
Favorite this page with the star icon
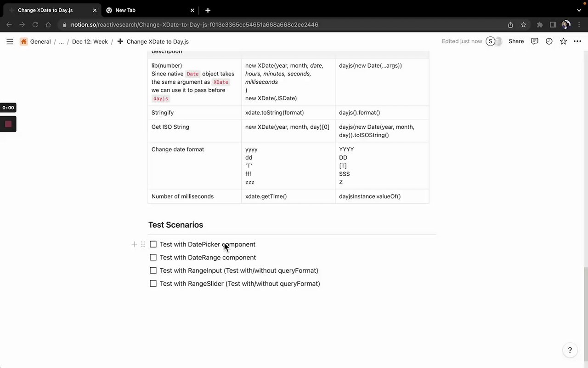point(563,41)
